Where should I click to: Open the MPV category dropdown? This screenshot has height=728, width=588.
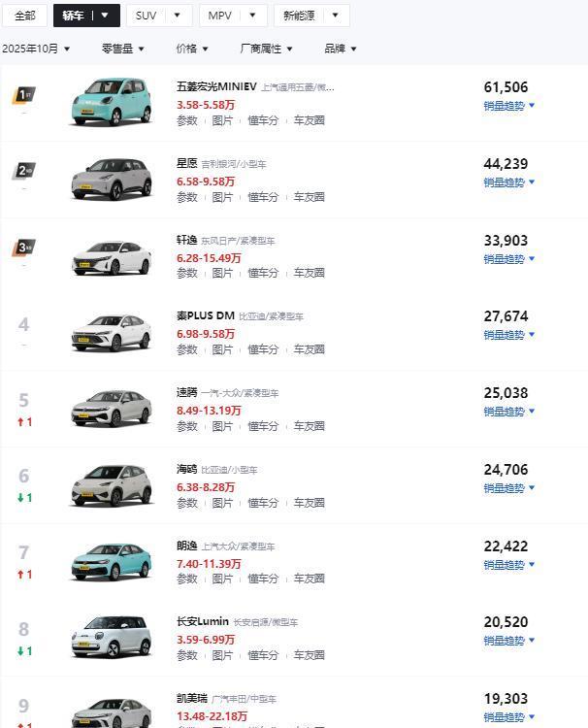pyautogui.click(x=233, y=16)
